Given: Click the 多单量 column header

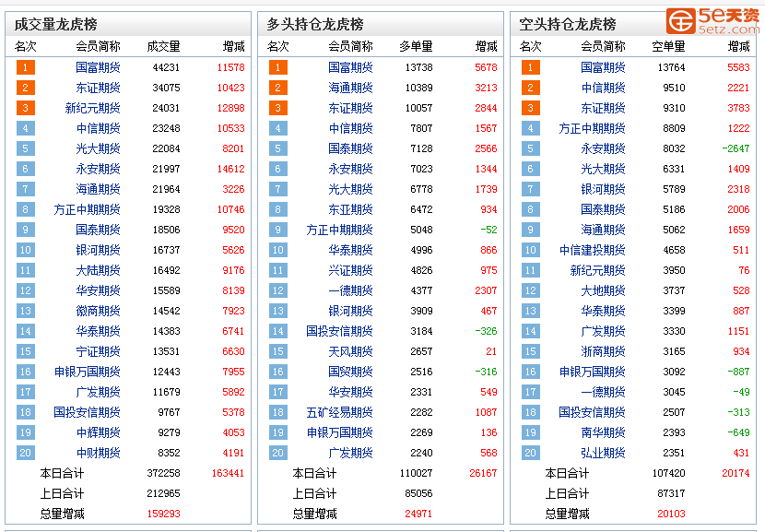Looking at the screenshot, I should [x=417, y=46].
